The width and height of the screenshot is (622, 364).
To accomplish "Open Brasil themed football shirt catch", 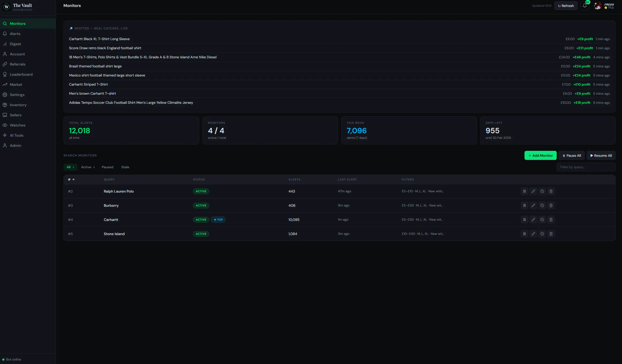I will pos(339,66).
